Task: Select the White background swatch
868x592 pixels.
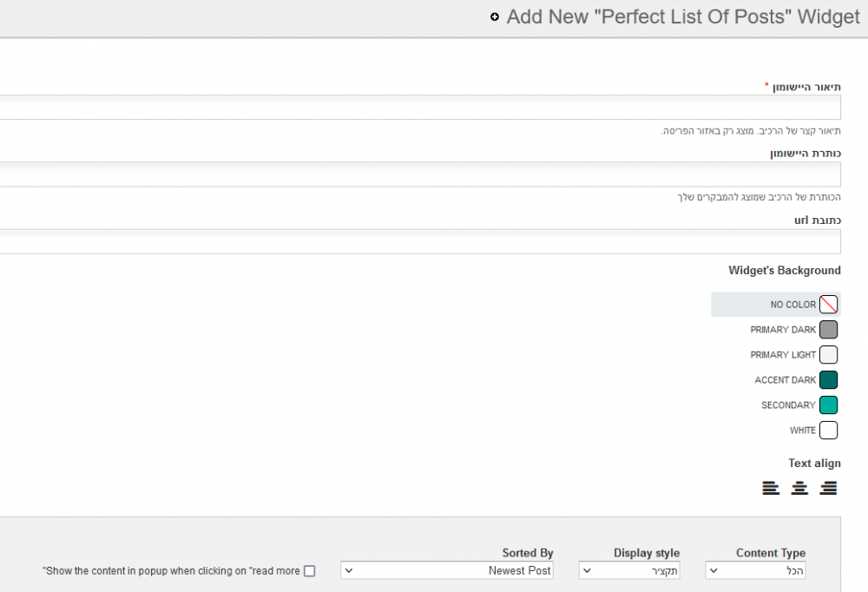Action: [828, 431]
